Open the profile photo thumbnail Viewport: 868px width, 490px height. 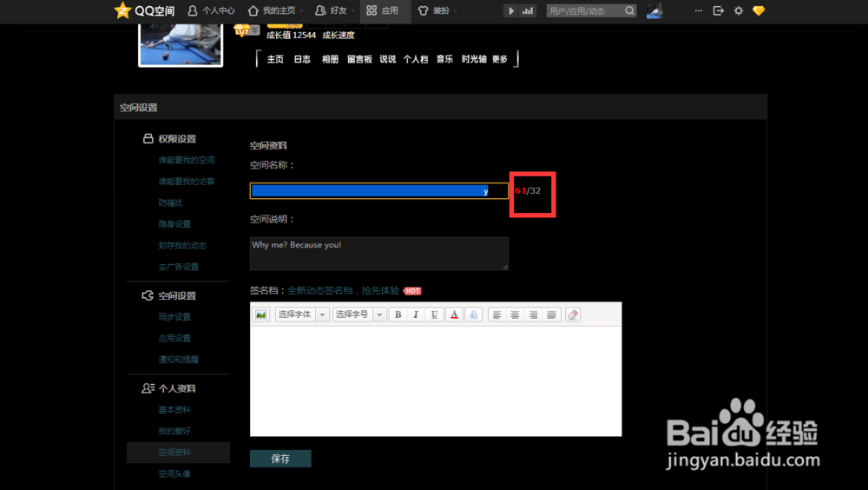[x=181, y=45]
